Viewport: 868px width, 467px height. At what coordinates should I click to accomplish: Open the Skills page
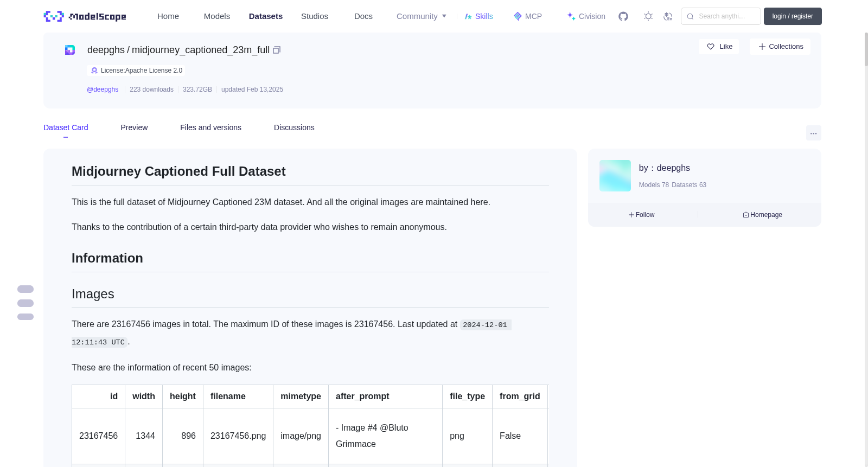click(478, 16)
